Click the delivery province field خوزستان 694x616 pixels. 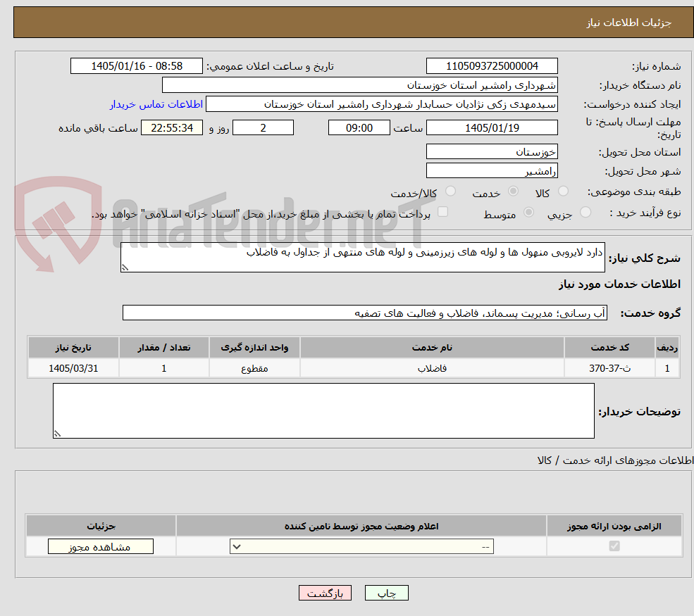tap(492, 151)
